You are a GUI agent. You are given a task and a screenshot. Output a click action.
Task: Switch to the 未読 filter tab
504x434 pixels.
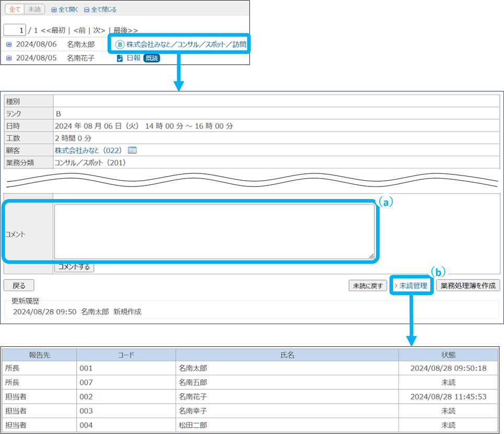click(35, 9)
